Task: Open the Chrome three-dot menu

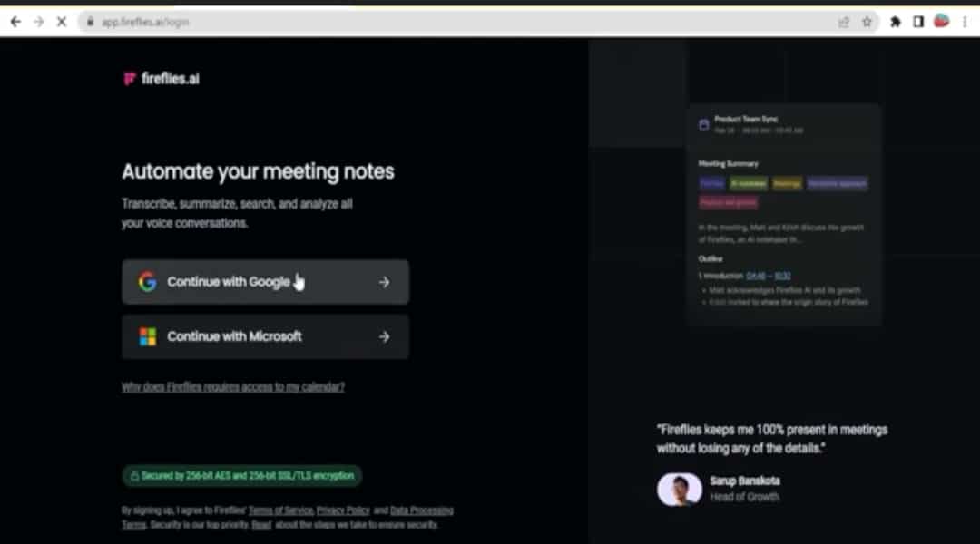Action: pyautogui.click(x=965, y=22)
